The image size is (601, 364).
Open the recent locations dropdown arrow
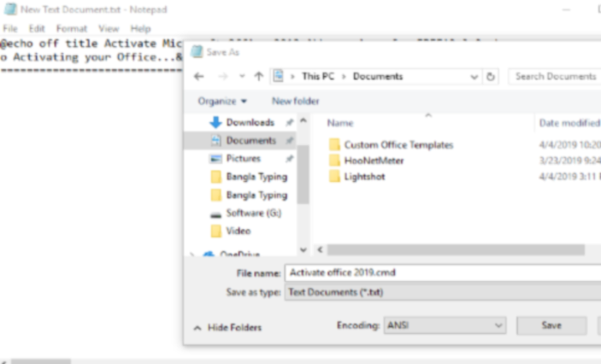[x=242, y=76]
